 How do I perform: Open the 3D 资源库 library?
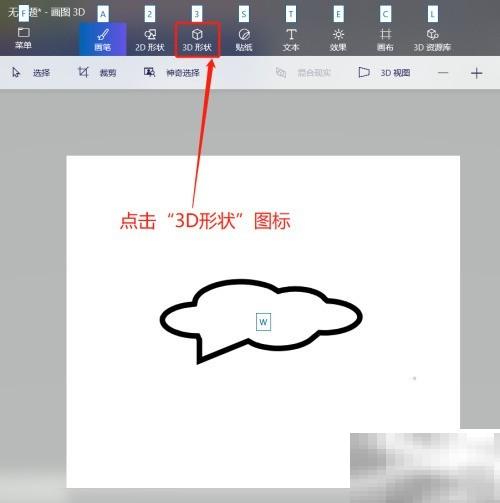(x=432, y=39)
